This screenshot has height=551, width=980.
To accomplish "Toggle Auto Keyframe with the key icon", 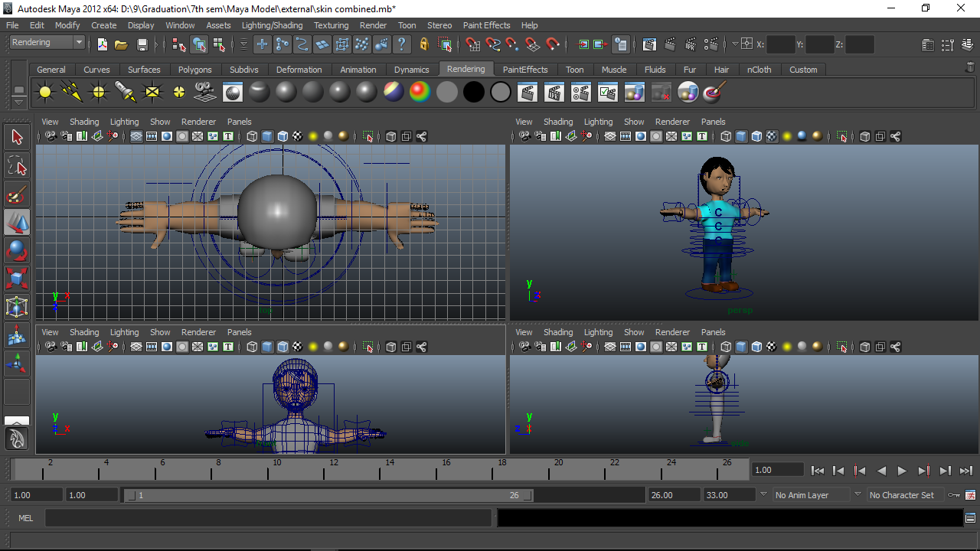I will pyautogui.click(x=954, y=495).
